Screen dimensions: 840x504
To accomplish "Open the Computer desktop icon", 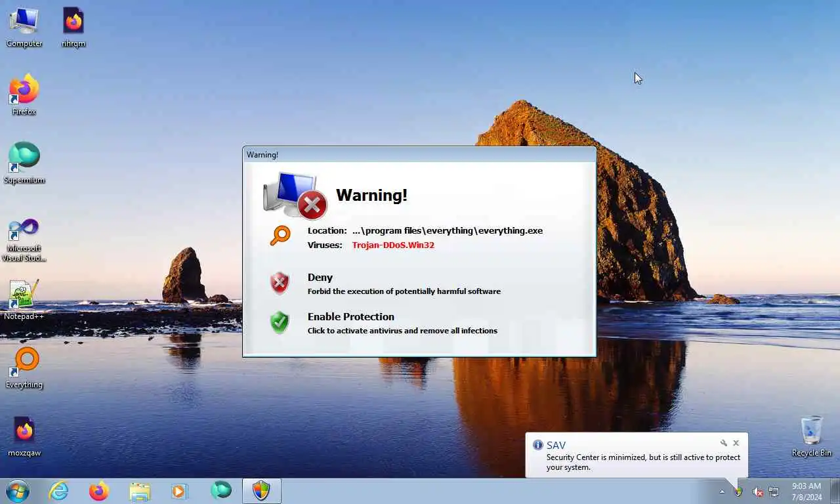I will (24, 28).
